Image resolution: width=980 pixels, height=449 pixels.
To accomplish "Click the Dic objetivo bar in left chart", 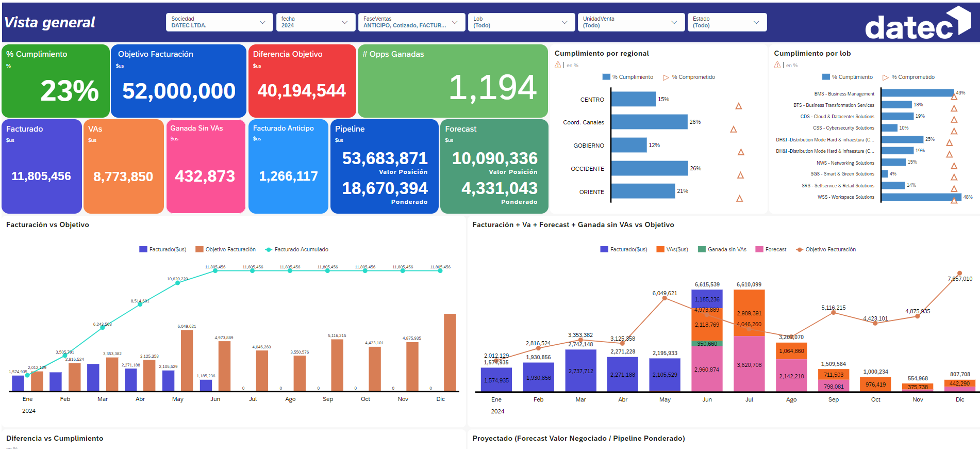I will point(450,352).
